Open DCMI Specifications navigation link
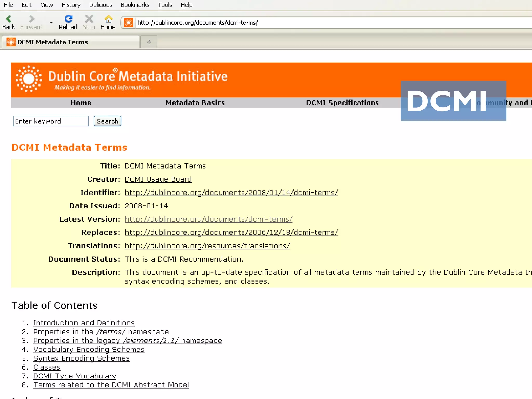 [x=342, y=103]
